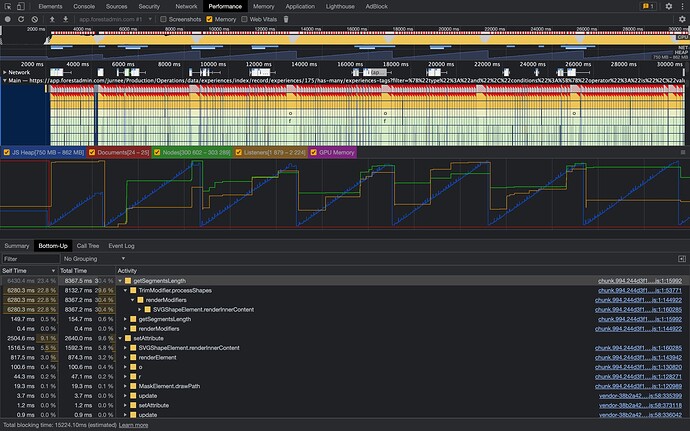Switch to the Elements tab
This screenshot has width=690, height=431.
pyautogui.click(x=50, y=6)
